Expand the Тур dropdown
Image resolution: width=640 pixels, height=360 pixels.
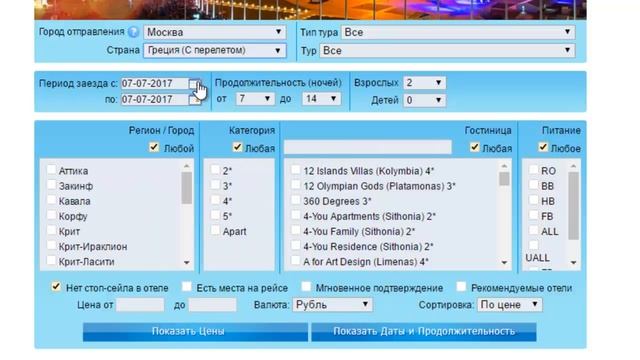tap(447, 51)
